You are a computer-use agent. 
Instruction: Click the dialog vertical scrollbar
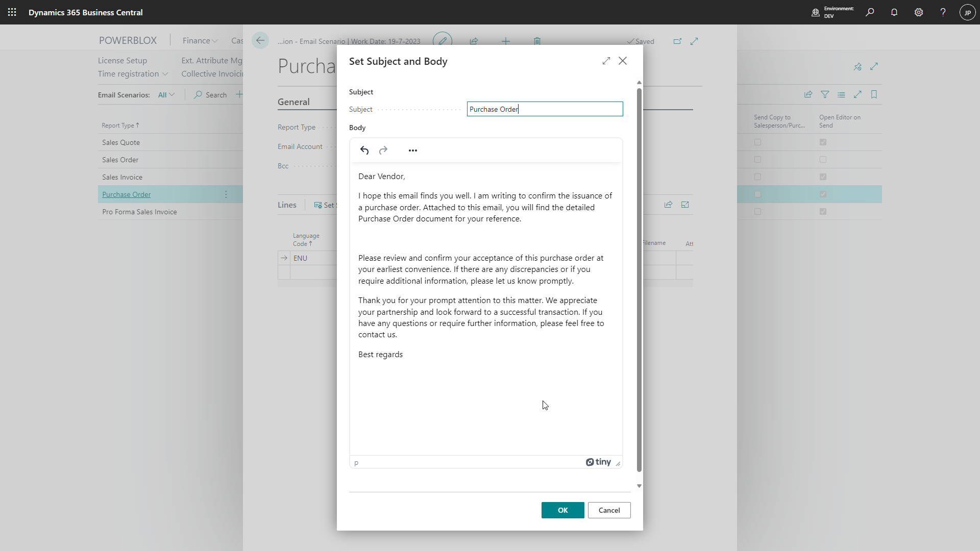tap(639, 281)
